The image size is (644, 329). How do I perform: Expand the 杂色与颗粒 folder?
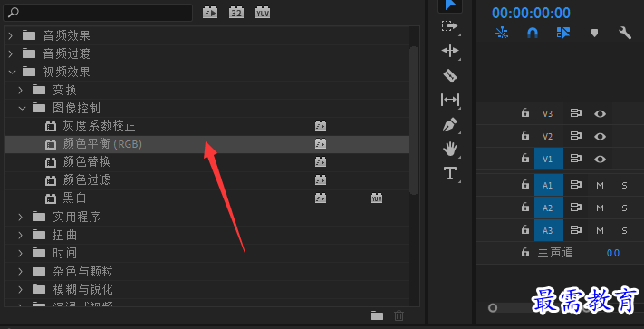click(x=21, y=271)
